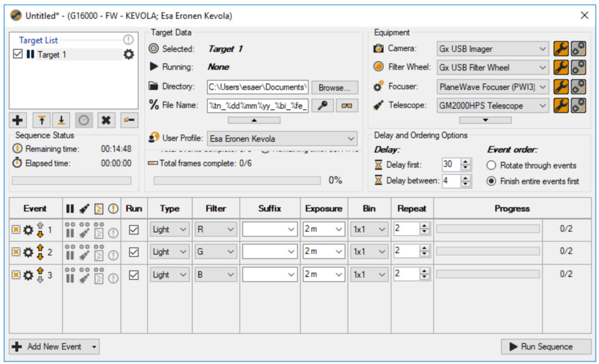This screenshot has height=364, width=599.
Task: Click the File Name input field
Action: (257, 106)
